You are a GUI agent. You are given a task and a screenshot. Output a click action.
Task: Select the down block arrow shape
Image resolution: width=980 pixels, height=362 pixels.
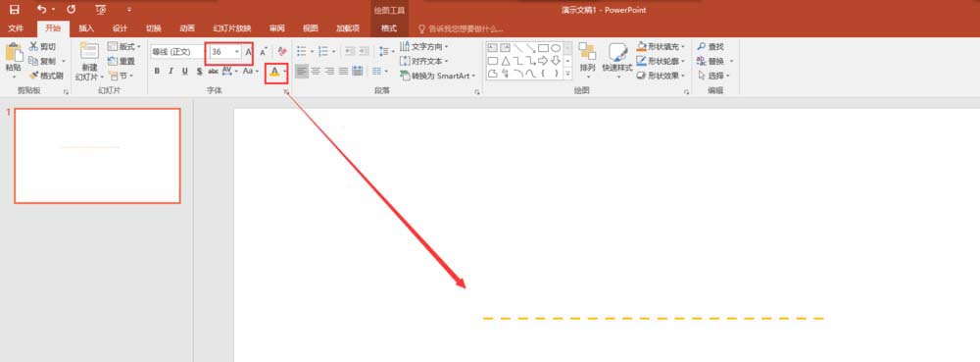(x=556, y=61)
